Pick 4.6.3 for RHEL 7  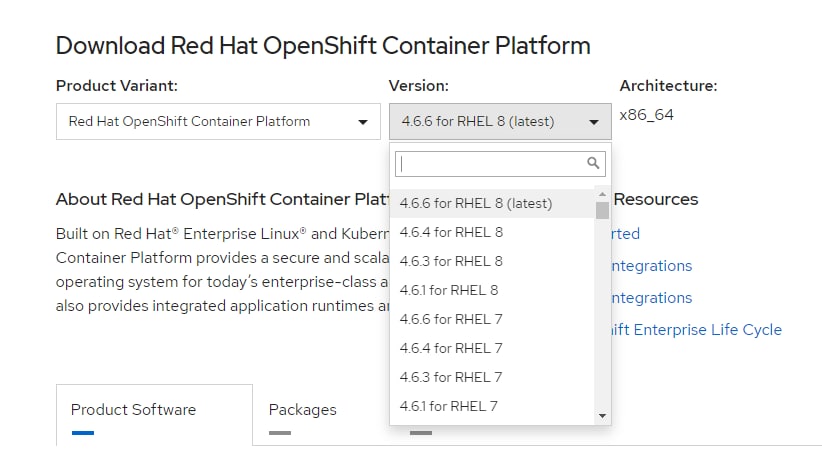tap(492, 377)
